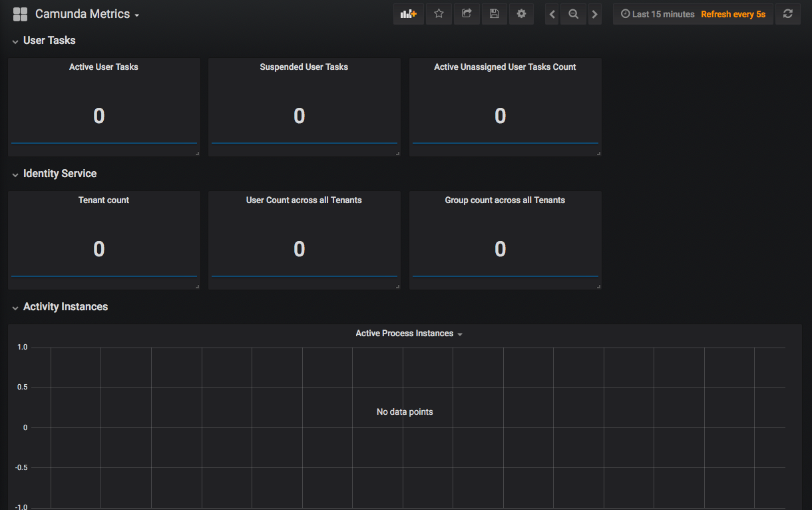This screenshot has height=510, width=812.
Task: Save the dashboard with the floppy icon
Action: (x=494, y=14)
